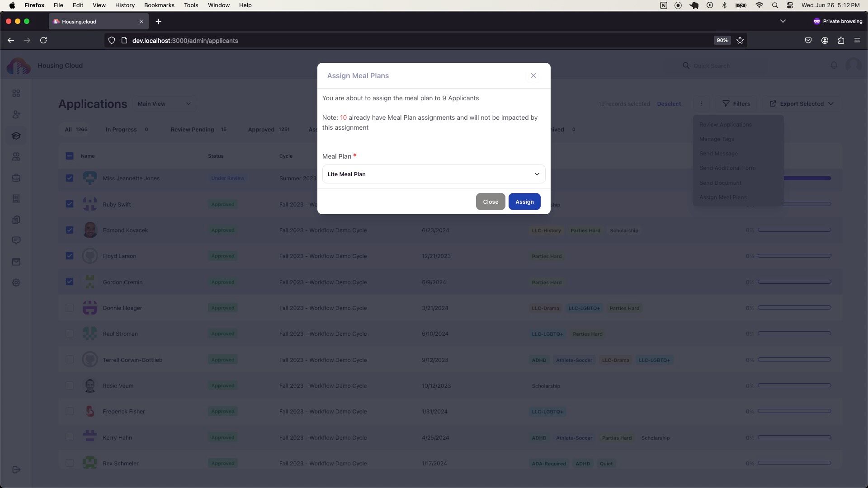
Task: Open the dashboard grid sidebar icon
Action: 16,93
